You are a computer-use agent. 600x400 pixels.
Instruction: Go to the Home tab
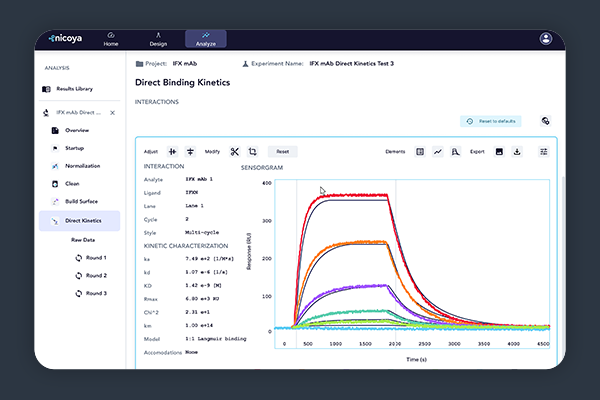[x=110, y=40]
